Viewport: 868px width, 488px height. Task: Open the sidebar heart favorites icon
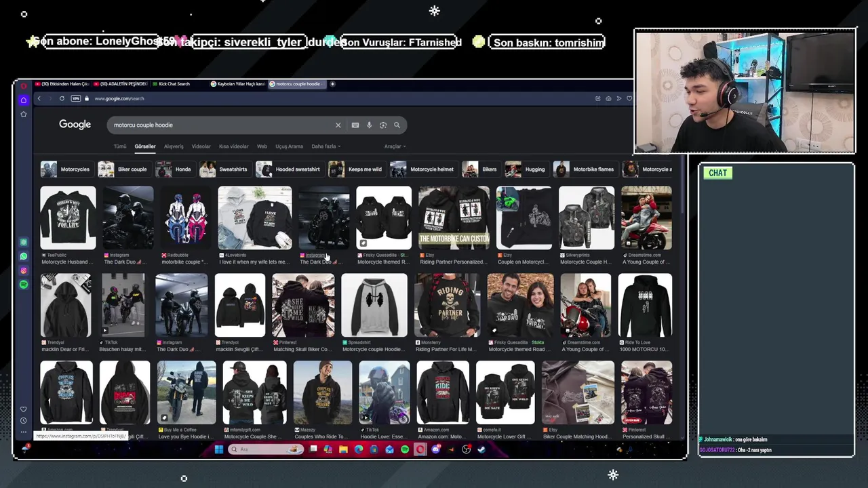pos(24,409)
